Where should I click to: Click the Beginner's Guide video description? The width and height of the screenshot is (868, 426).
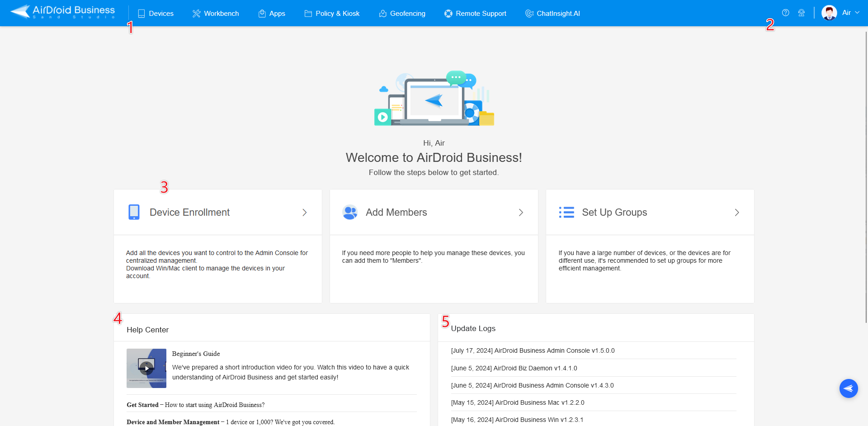point(291,372)
